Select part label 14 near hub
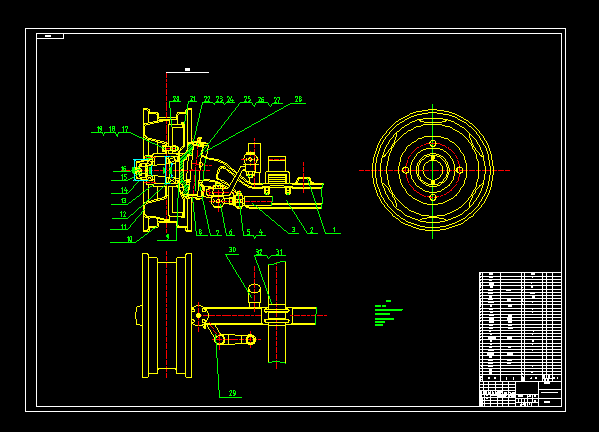Viewport: 599px width, 432px height. click(124, 190)
